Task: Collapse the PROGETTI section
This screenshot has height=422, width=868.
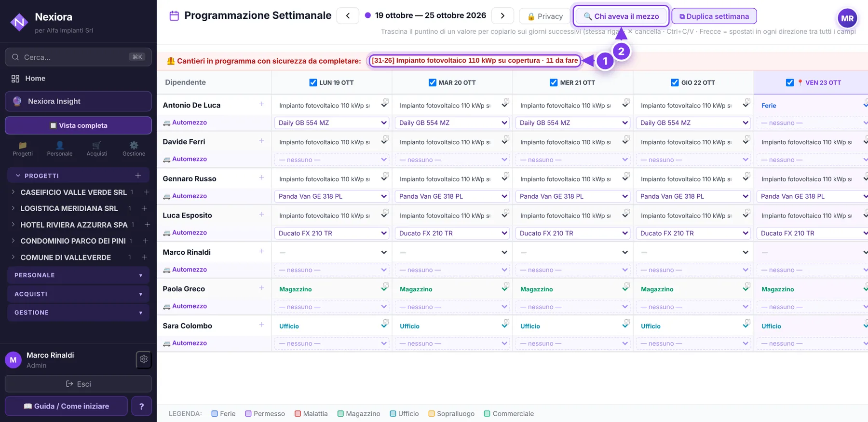Action: [x=18, y=176]
